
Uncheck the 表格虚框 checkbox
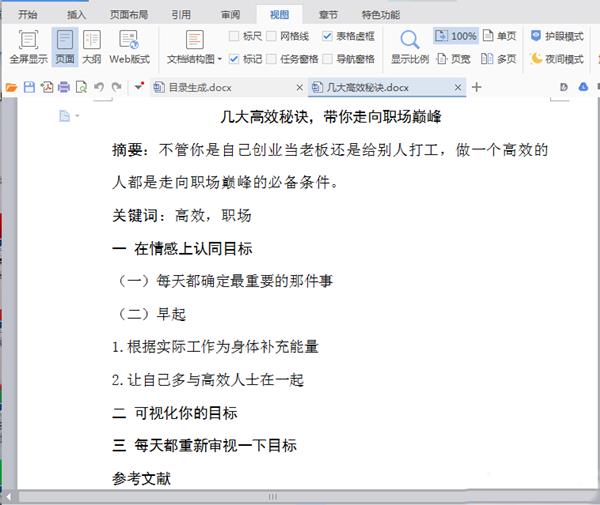tap(327, 36)
